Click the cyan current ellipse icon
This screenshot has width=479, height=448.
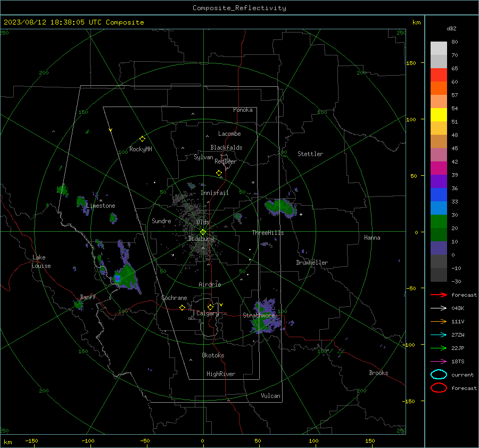[x=439, y=374]
